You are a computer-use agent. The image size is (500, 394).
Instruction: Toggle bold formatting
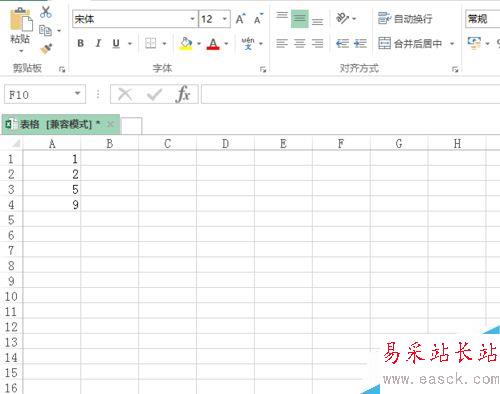coord(80,43)
